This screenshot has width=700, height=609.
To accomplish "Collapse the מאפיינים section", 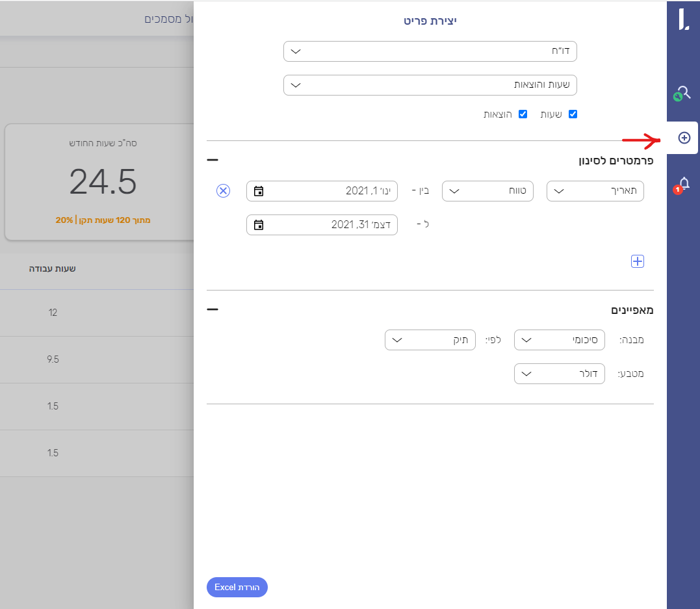I will tap(213, 309).
